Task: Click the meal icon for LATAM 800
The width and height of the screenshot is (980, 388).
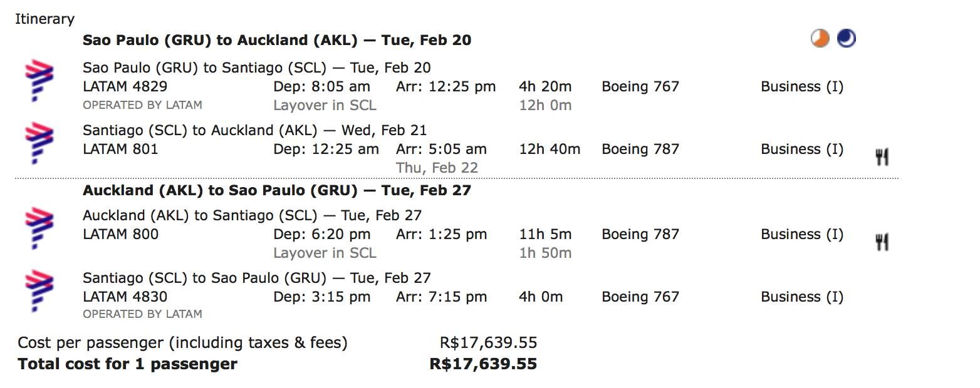Action: click(x=882, y=242)
